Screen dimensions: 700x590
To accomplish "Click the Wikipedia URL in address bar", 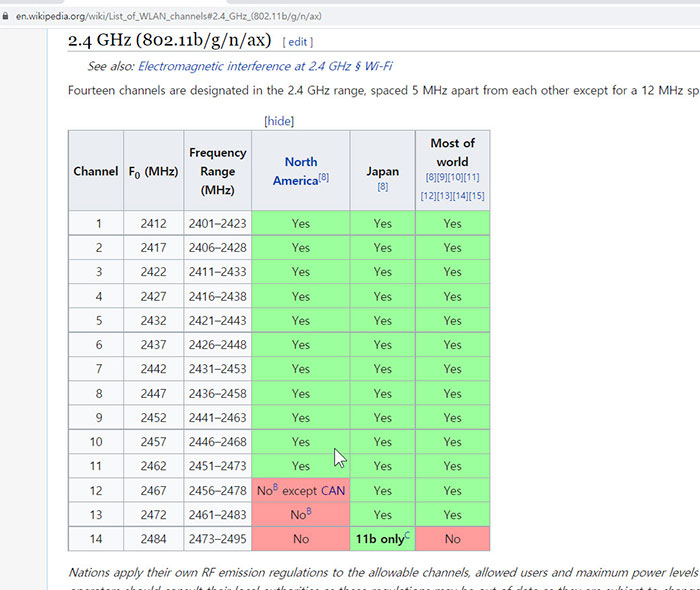I will pyautogui.click(x=168, y=17).
